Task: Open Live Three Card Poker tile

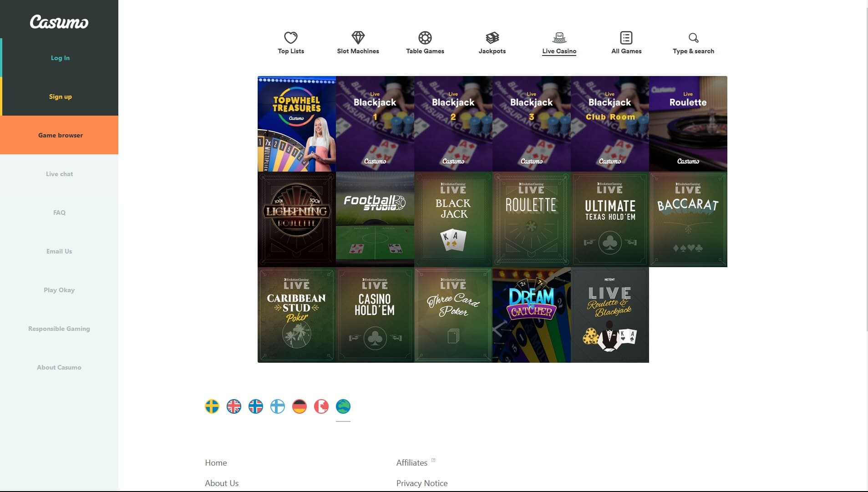Action: pos(453,315)
